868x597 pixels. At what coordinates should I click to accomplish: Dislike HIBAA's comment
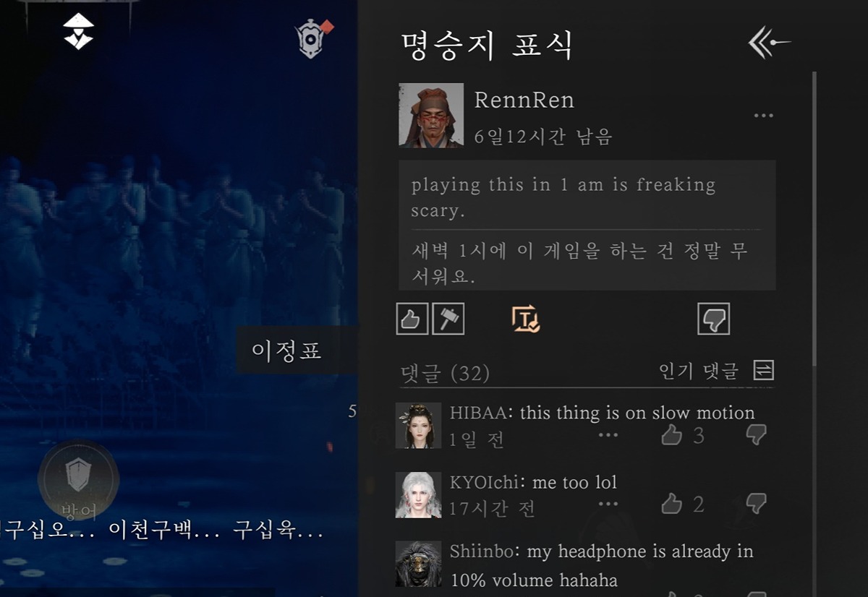[757, 435]
